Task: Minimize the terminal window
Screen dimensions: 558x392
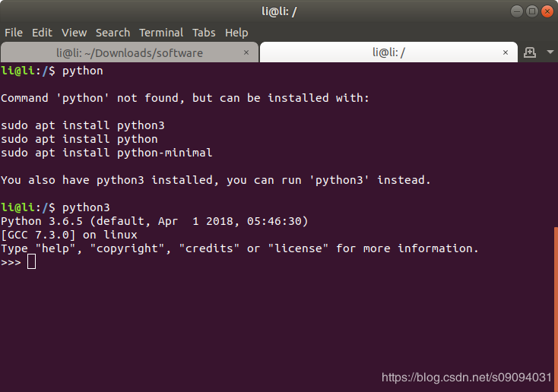Action: coord(516,11)
